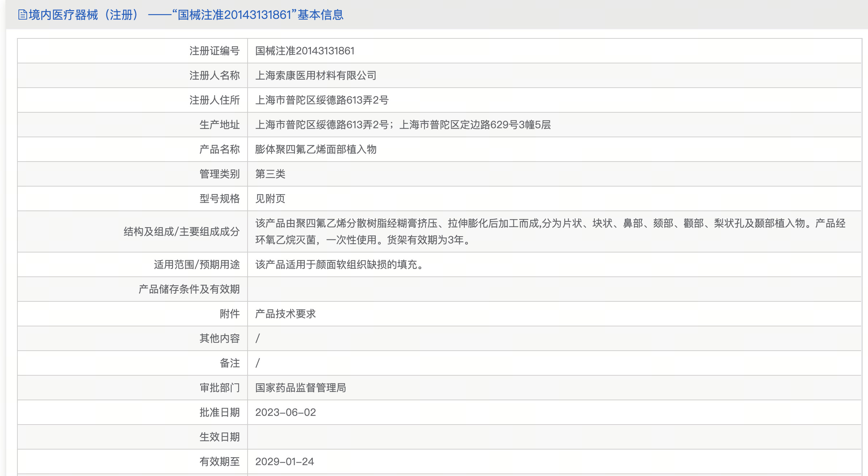
Task: Select the 批准日期 label
Action: pos(219,412)
